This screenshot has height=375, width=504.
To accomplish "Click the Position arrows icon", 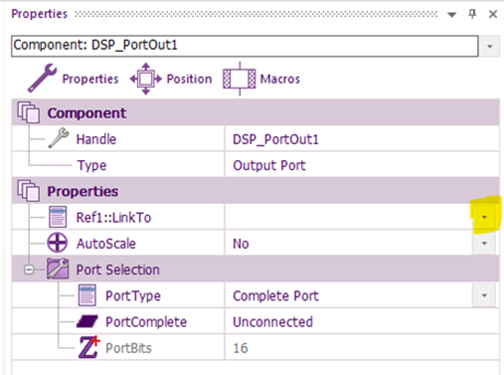I will (146, 79).
